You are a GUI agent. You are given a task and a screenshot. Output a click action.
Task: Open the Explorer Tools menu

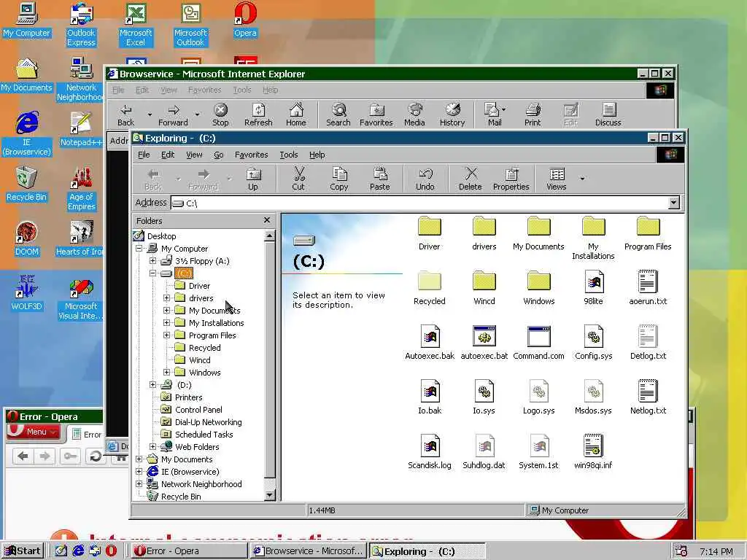coord(289,155)
